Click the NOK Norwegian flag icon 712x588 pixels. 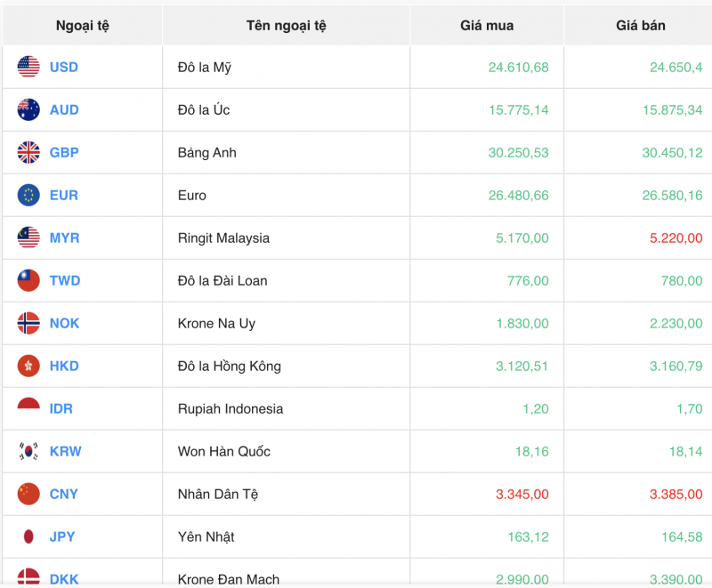tap(27, 323)
